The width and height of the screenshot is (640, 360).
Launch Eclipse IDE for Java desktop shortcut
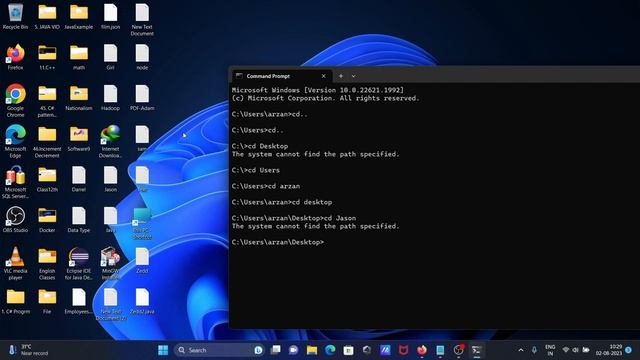pyautogui.click(x=79, y=263)
